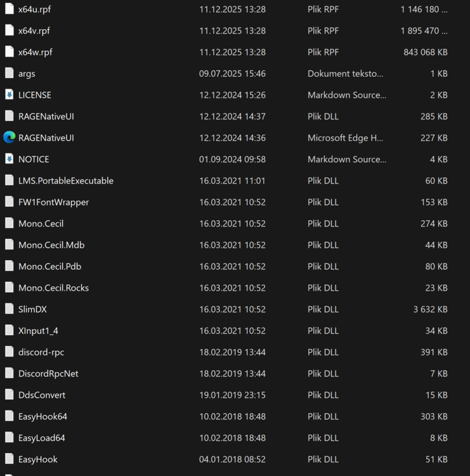This screenshot has height=476, width=470.
Task: Click the RAGENativeUI DLL file icon
Action: point(10,116)
